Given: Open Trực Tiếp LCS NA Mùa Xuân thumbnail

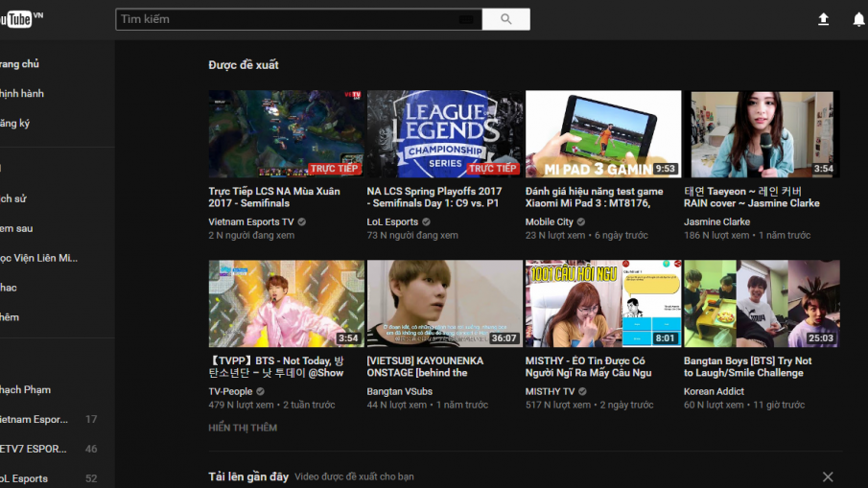Looking at the screenshot, I should 286,134.
